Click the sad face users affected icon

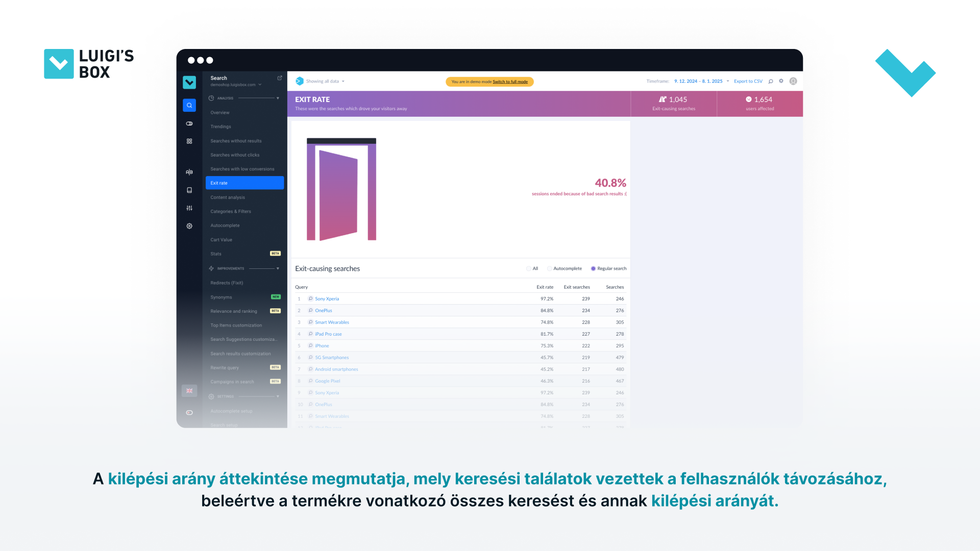(x=749, y=99)
